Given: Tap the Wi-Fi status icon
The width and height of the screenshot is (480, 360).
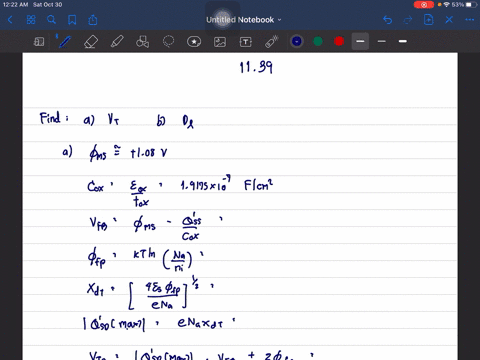Looking at the screenshot, I should [x=446, y=5].
